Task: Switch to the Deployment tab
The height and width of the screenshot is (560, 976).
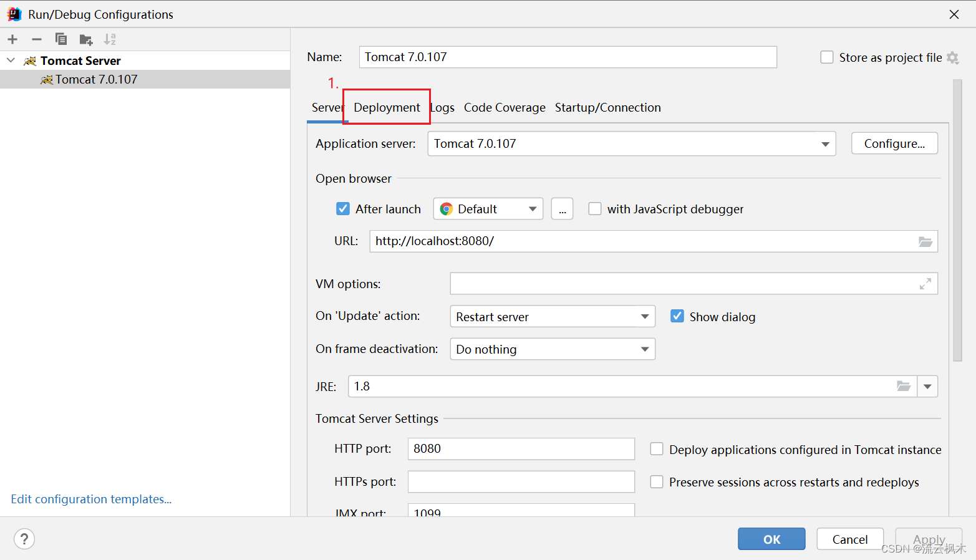Action: (387, 107)
